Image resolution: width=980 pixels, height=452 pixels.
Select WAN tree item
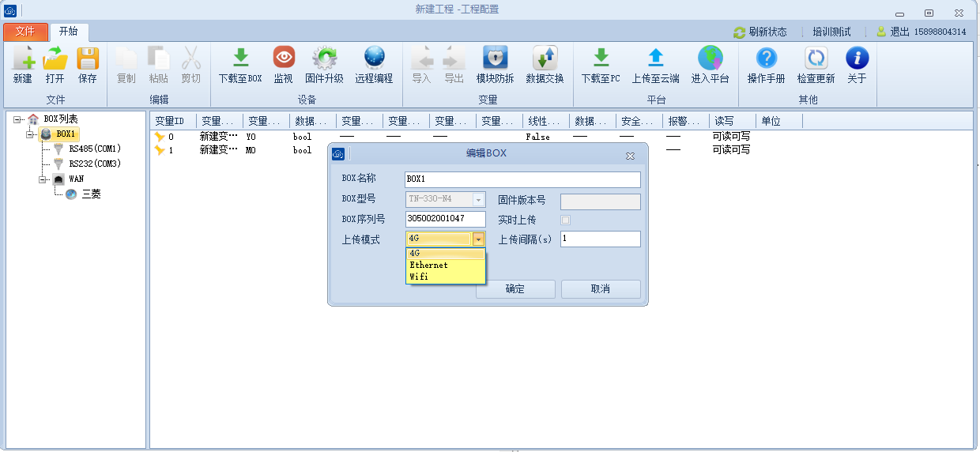[76, 179]
